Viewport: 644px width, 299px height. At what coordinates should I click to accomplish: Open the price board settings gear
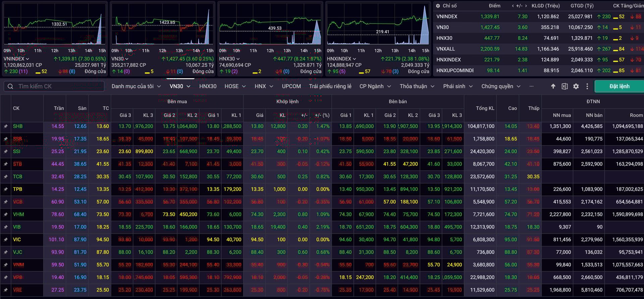click(x=576, y=86)
